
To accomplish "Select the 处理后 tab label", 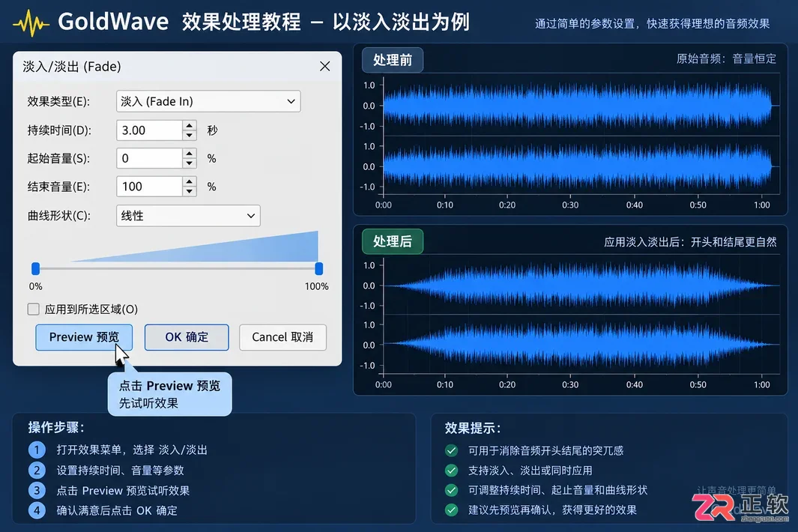I will pos(393,241).
